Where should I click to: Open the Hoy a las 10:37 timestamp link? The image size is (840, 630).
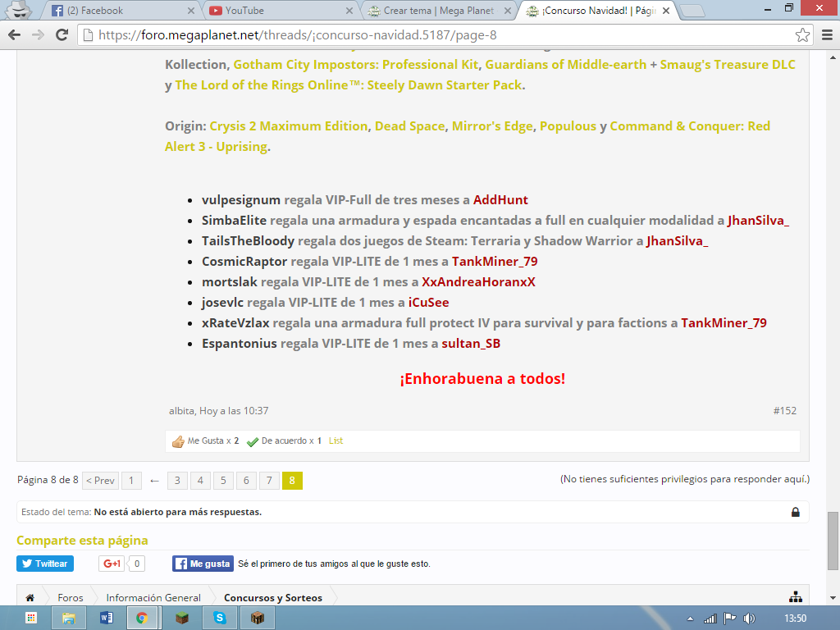pos(234,411)
